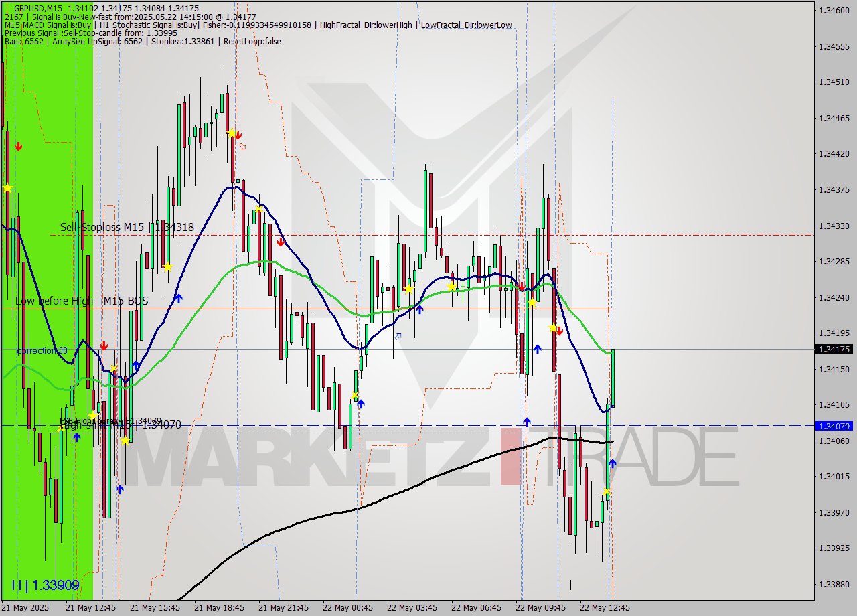The width and height of the screenshot is (857, 616).
Task: Click the Sell-Stoploss M15 1.34318 label
Action: (126, 228)
